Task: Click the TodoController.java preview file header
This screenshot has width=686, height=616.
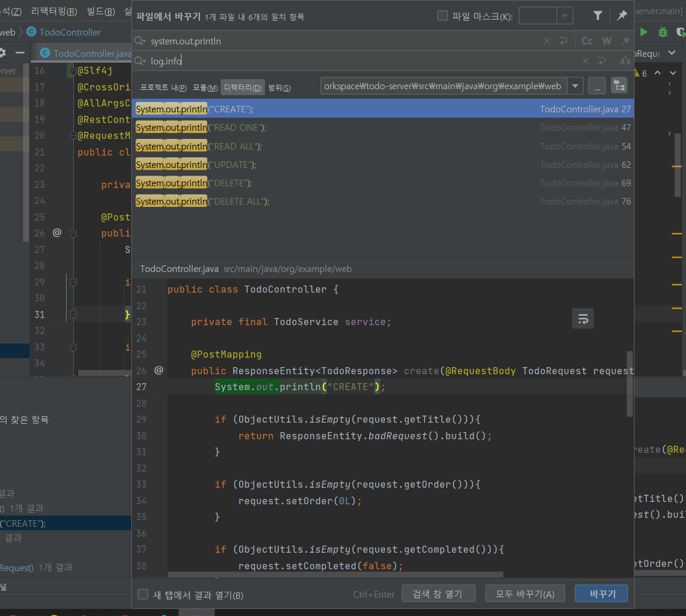Action: pos(246,268)
